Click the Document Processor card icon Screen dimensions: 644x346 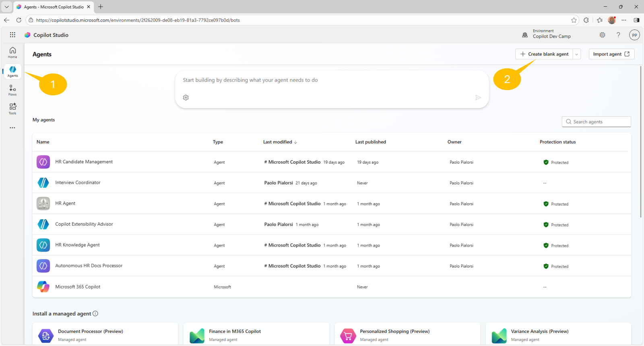point(45,335)
